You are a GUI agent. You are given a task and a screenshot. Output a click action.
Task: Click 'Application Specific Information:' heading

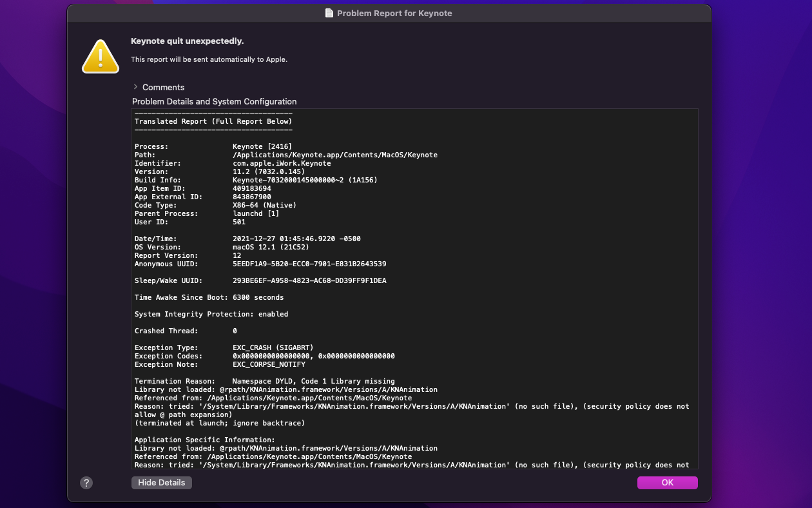[x=205, y=440]
